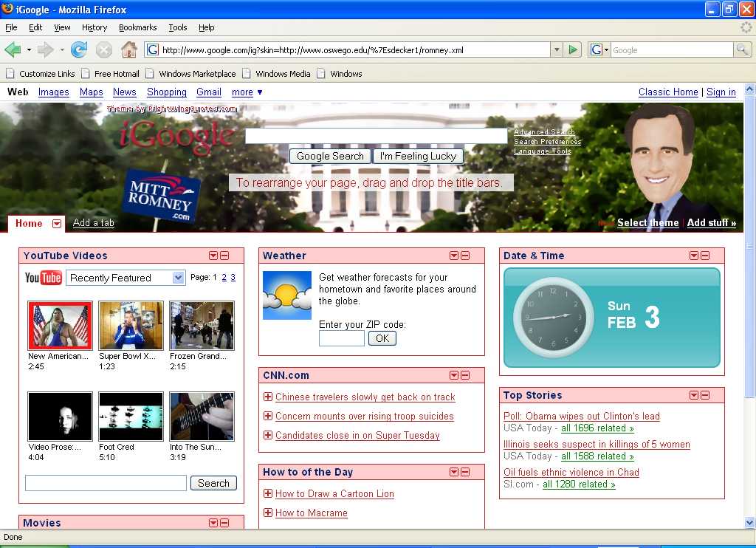756x548 pixels.
Task: Go to YouTube gadget page 2
Action: pyautogui.click(x=224, y=278)
